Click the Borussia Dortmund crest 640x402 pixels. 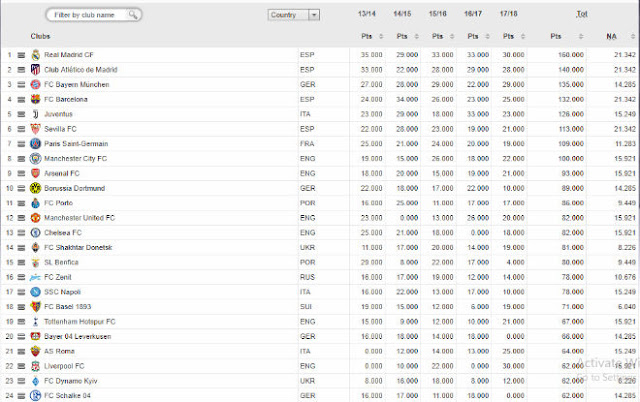pos(36,188)
